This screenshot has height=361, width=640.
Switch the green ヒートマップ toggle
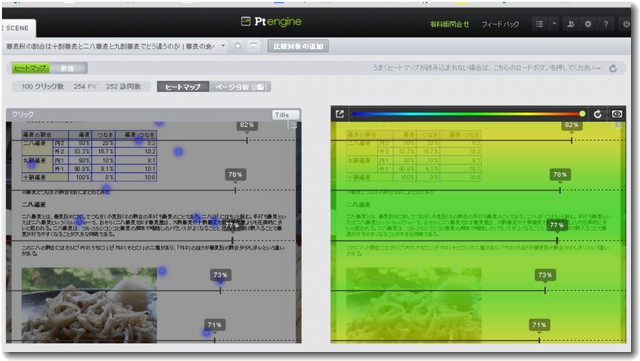pyautogui.click(x=31, y=68)
